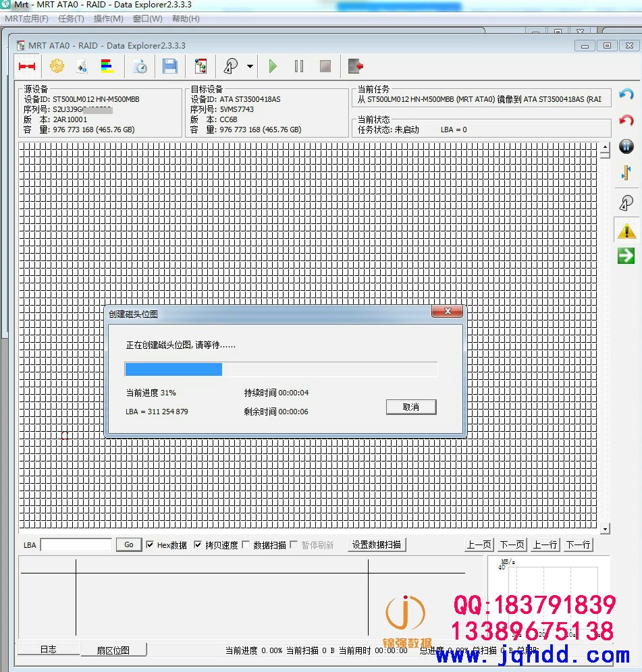The width and height of the screenshot is (642, 672).
Task: Click the LBA = 311 254 879 value
Action: coord(157,412)
